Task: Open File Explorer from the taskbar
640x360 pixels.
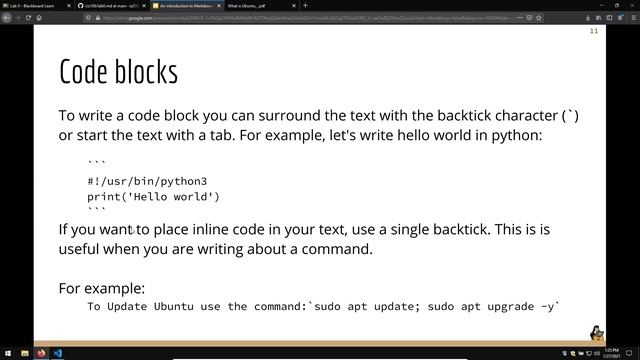Action: coord(24,353)
